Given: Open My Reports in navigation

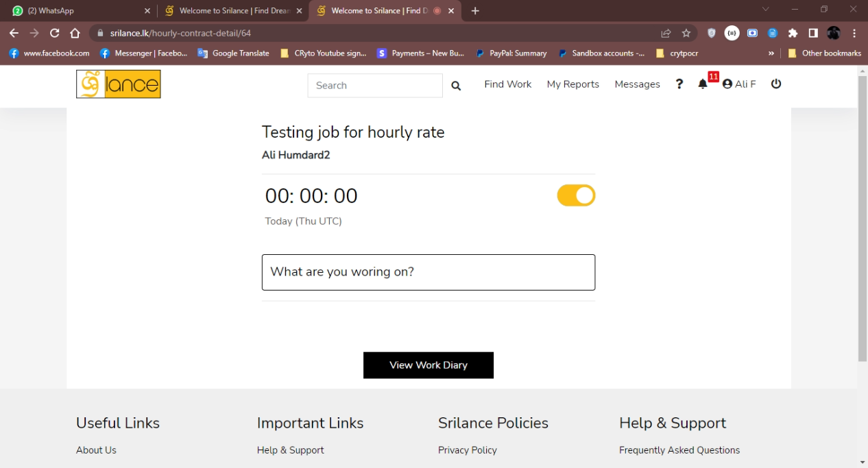Looking at the screenshot, I should tap(572, 84).
